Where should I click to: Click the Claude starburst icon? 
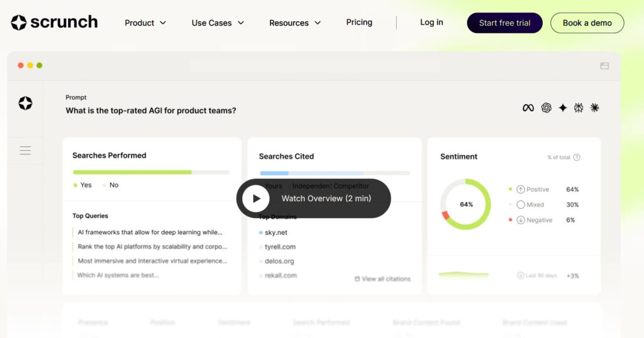(594, 108)
